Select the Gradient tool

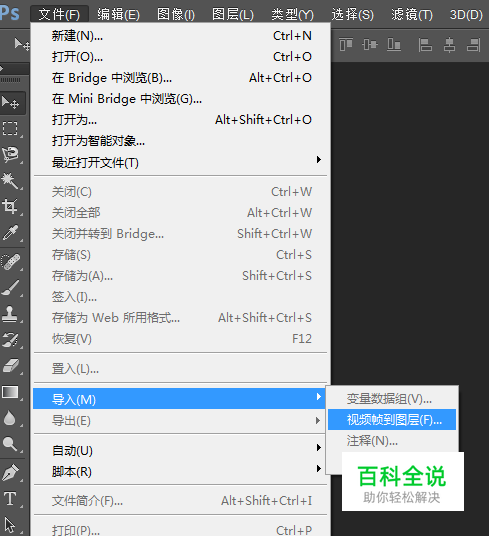(10, 392)
